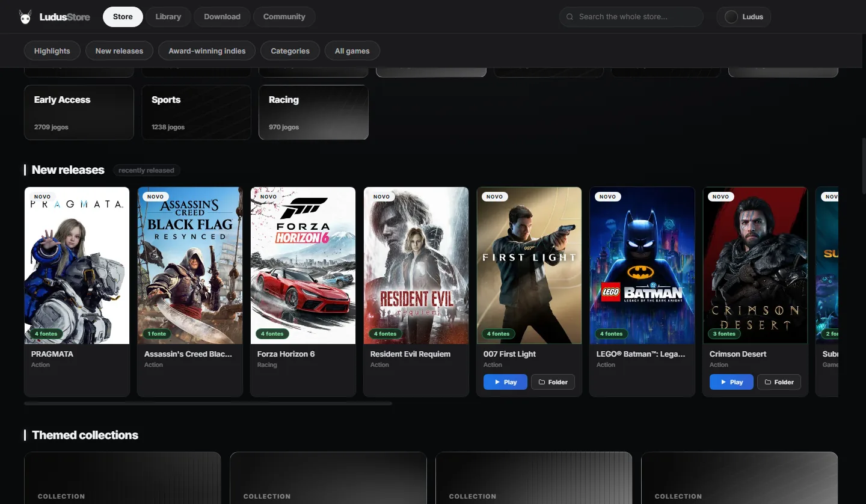Open the PRAGMATA cover art
This screenshot has height=504, width=866.
[77, 265]
